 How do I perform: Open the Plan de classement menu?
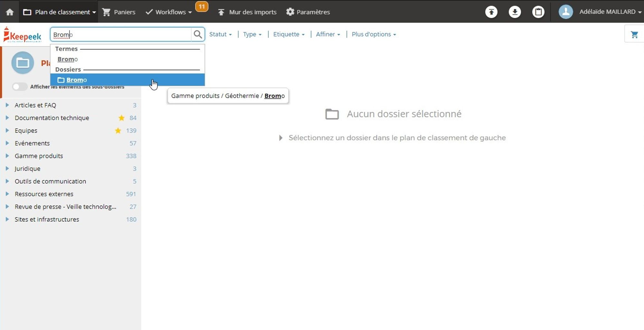[59, 12]
